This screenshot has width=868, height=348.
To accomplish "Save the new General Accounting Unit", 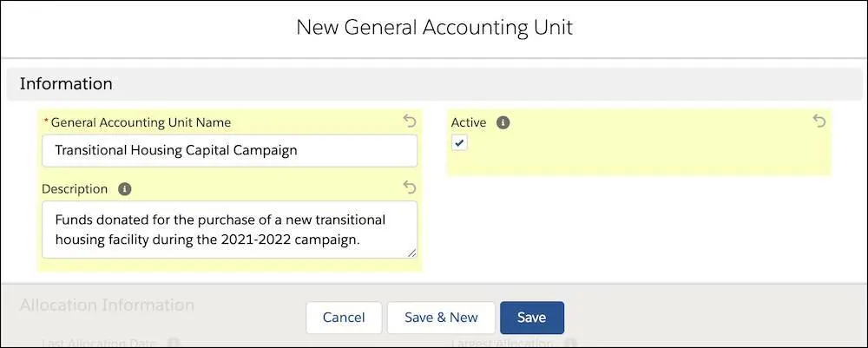I will [x=531, y=318].
